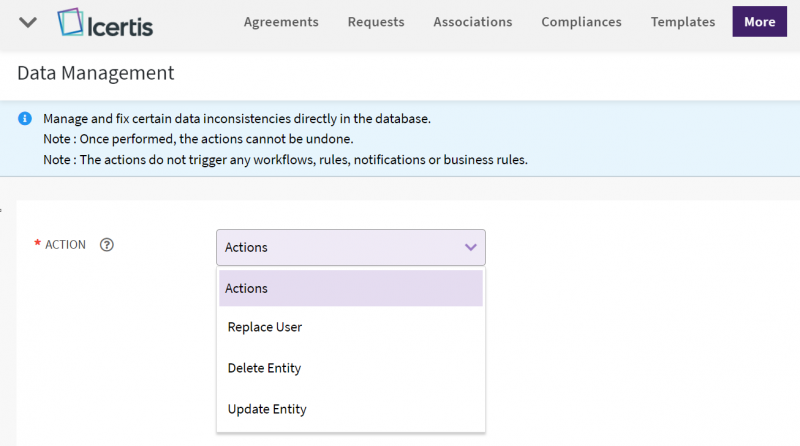800x446 pixels.
Task: Click the Icertis logo
Action: click(x=105, y=22)
